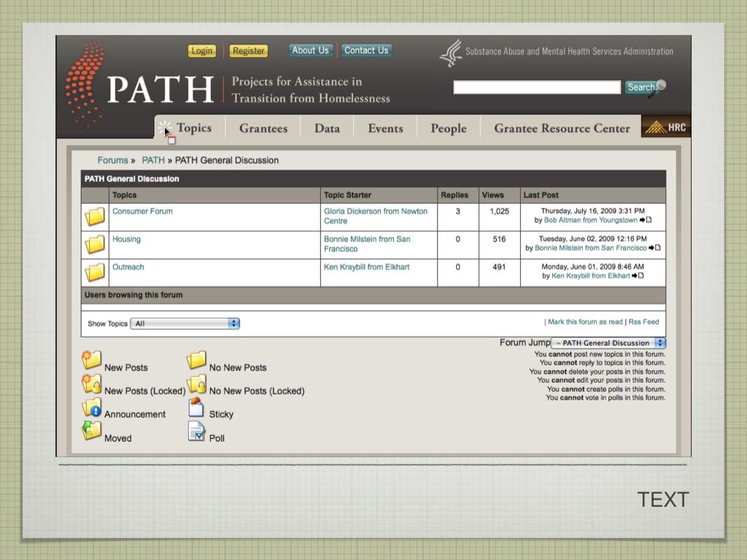747x560 pixels.
Task: Open the About Us page
Action: point(310,50)
